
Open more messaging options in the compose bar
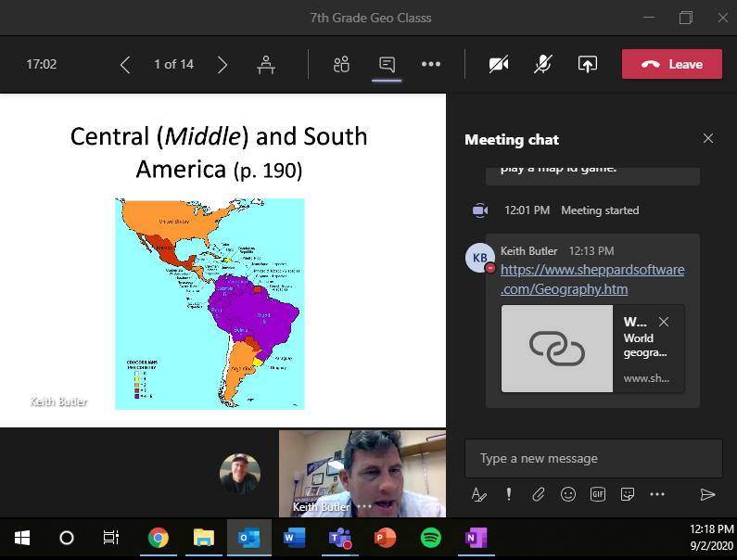click(657, 494)
